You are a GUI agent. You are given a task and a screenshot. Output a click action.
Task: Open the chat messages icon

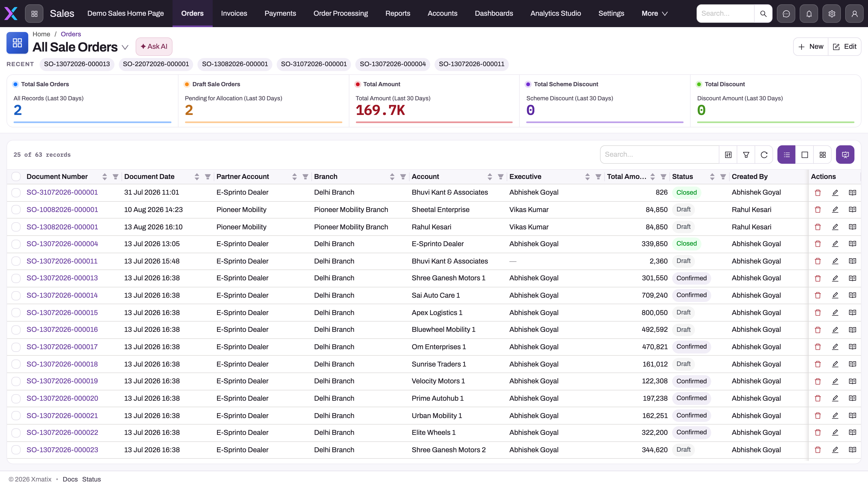point(786,14)
